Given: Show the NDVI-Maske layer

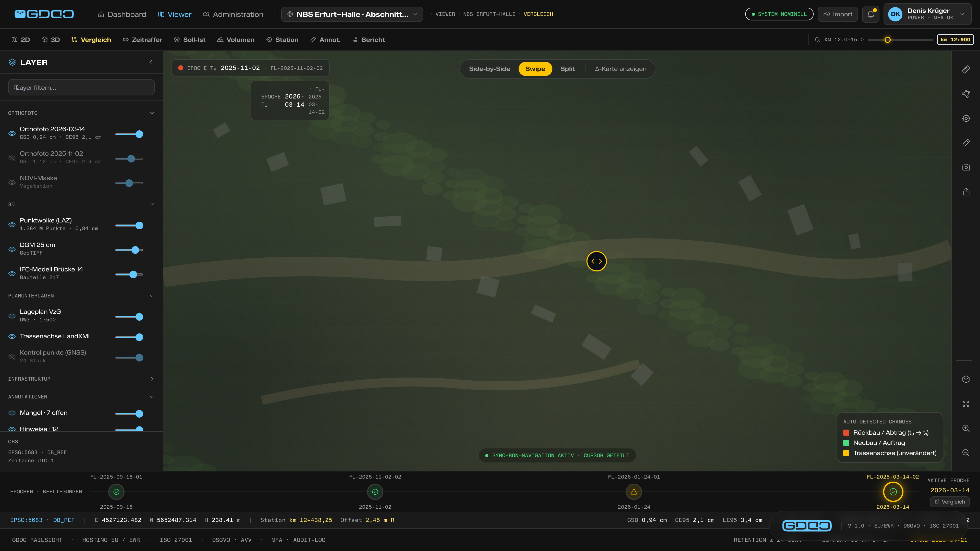Looking at the screenshot, I should pyautogui.click(x=12, y=183).
